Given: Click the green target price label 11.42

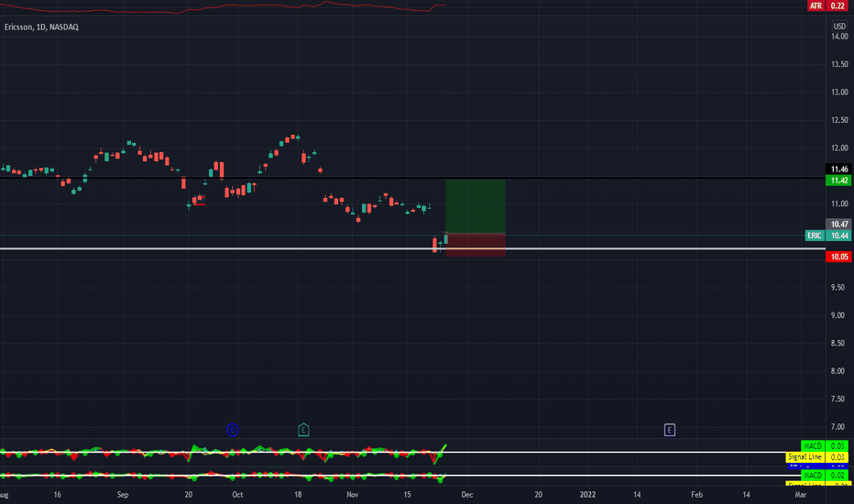Looking at the screenshot, I should (x=838, y=181).
